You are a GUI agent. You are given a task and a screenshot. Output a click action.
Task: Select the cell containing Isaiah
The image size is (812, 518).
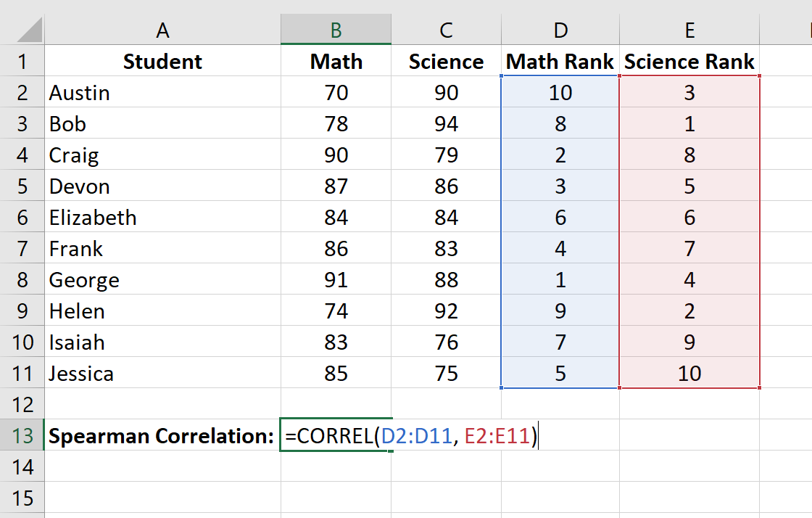[x=162, y=342]
